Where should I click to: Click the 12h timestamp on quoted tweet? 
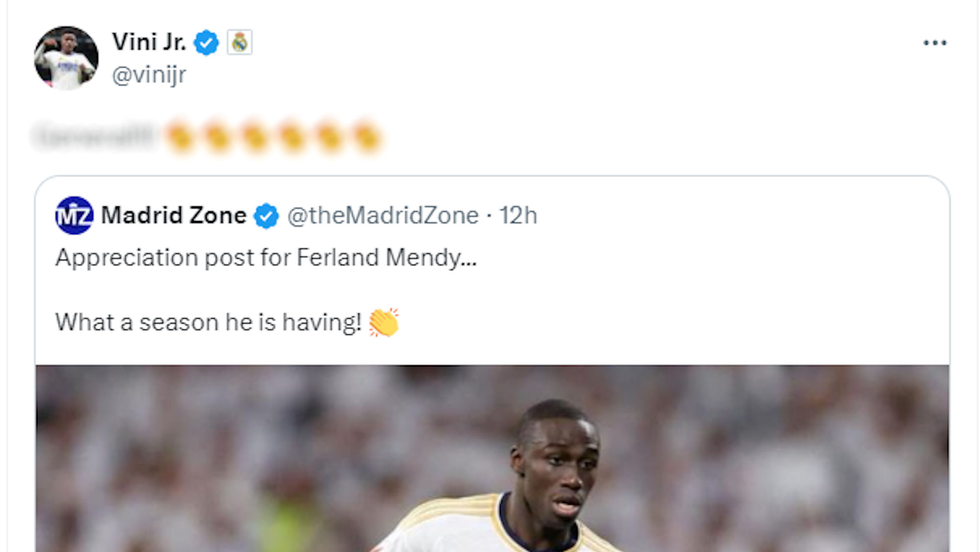[x=518, y=216]
